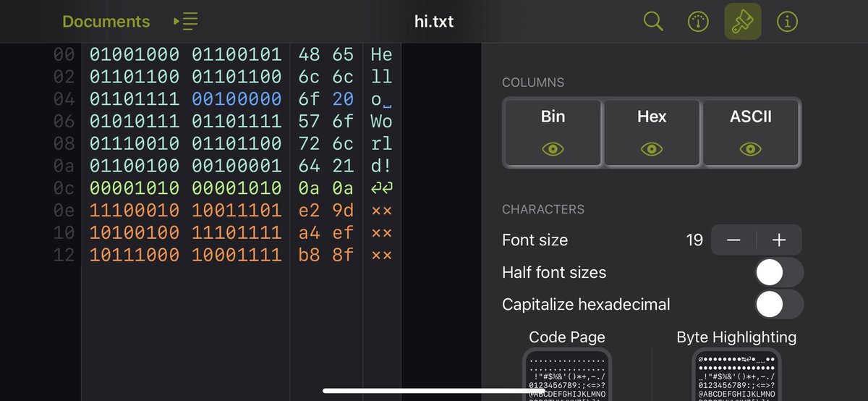The image size is (868, 401).
Task: Select hex byte 6f in row 06
Action: [x=343, y=121]
